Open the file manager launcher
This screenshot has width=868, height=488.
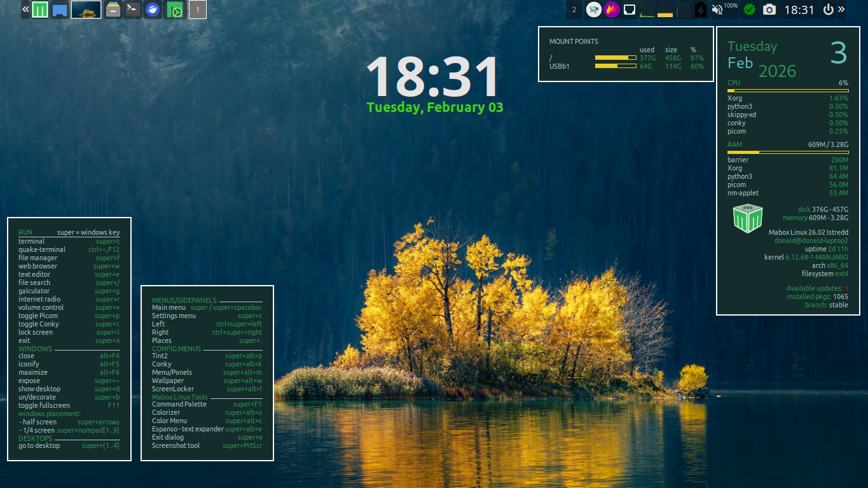coord(113,10)
